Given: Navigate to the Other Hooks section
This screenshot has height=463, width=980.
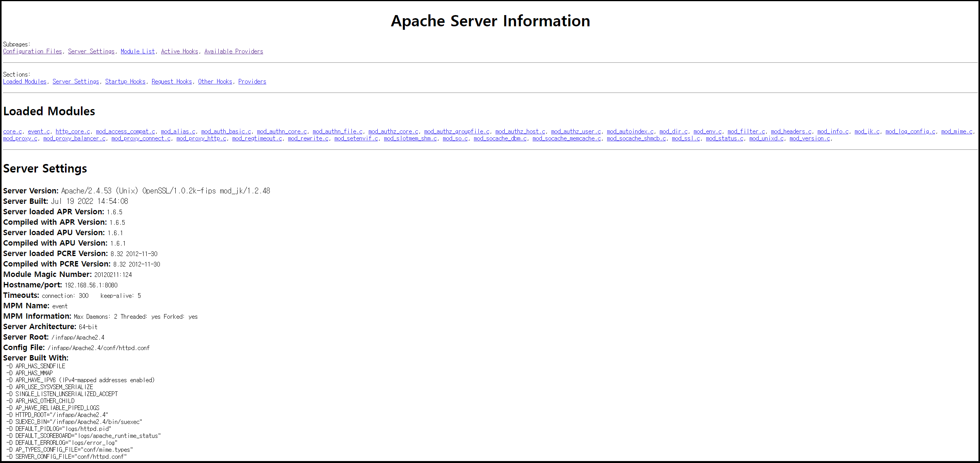Looking at the screenshot, I should tap(215, 82).
